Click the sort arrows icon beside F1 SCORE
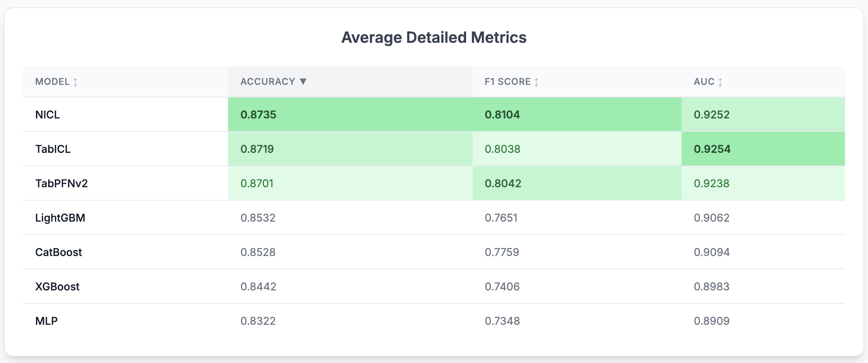The width and height of the screenshot is (868, 363). pyautogui.click(x=536, y=82)
